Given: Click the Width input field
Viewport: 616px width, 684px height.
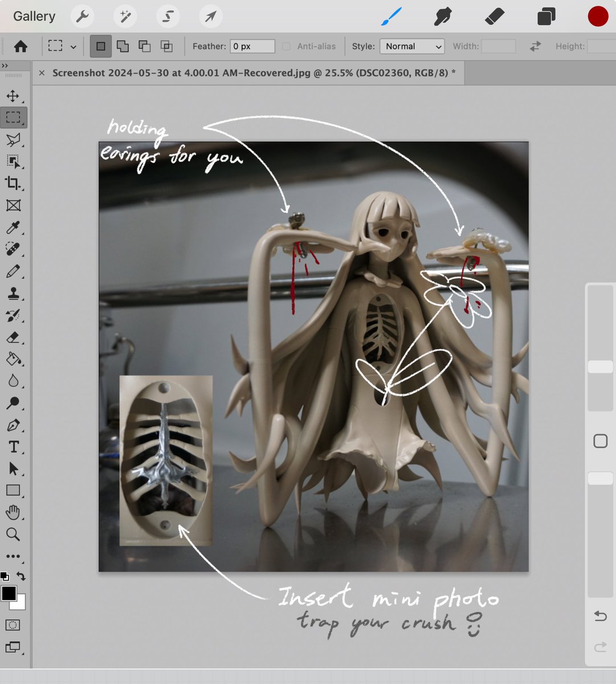Looking at the screenshot, I should [499, 46].
